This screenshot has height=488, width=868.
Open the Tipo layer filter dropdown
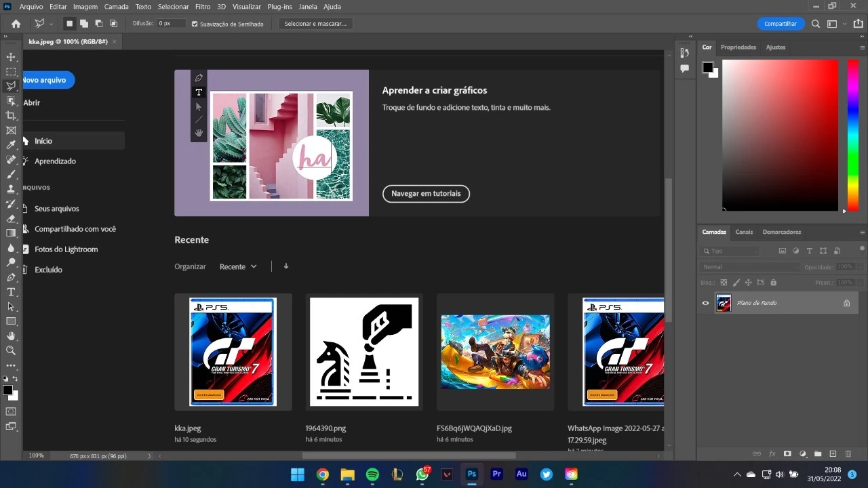[x=730, y=251]
